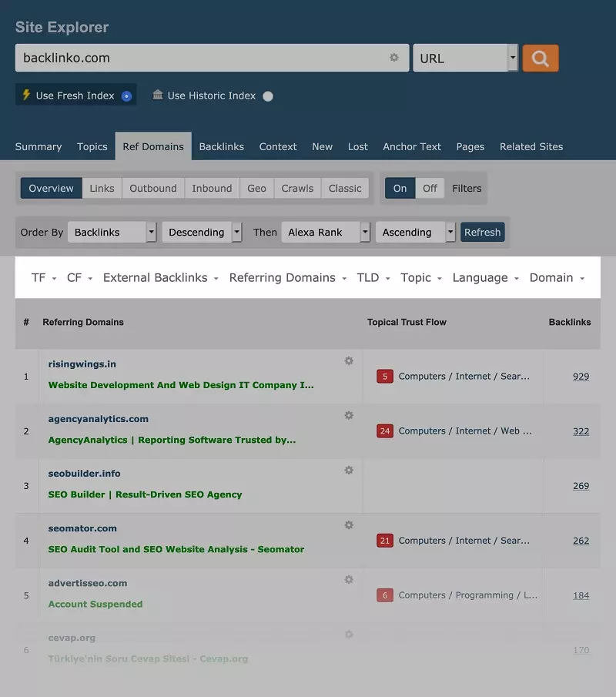Click the gear icon in the seobuilder.info row
This screenshot has height=697, width=616.
coord(349,470)
